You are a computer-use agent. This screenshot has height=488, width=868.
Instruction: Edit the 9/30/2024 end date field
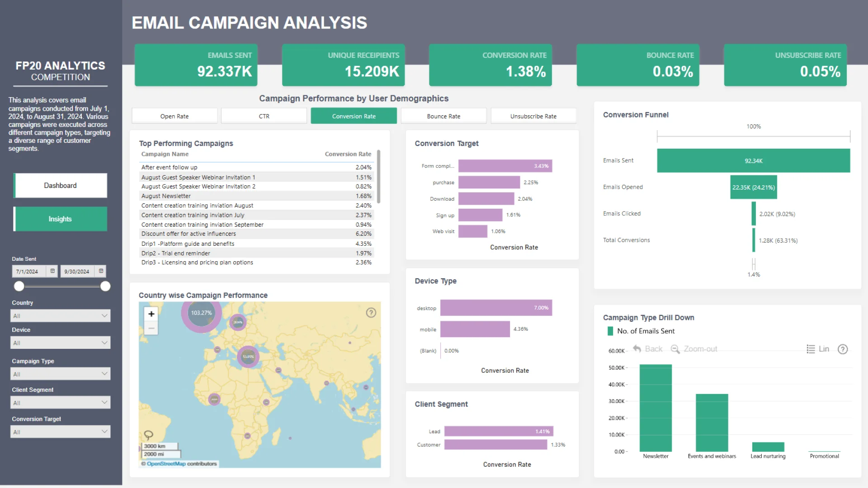pyautogui.click(x=77, y=272)
